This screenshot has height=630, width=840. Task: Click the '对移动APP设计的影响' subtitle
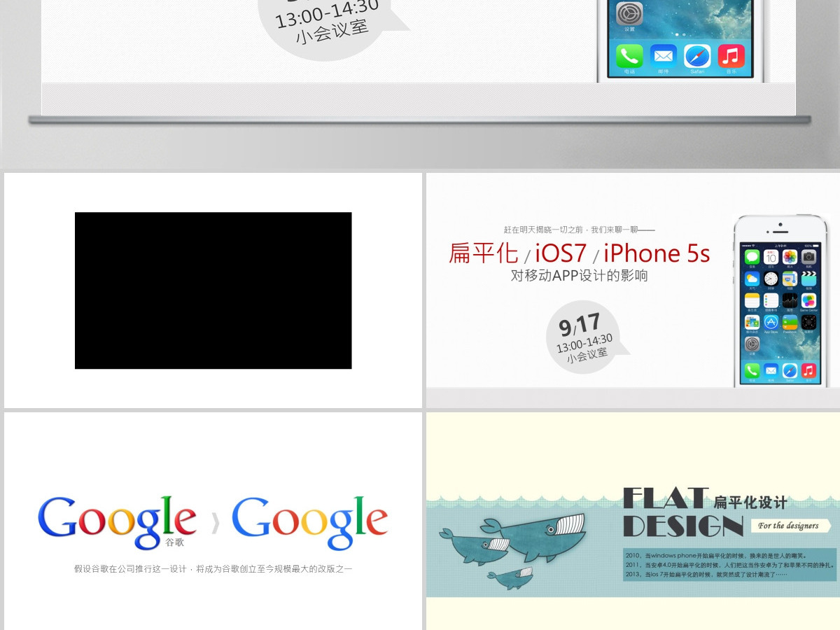580,275
